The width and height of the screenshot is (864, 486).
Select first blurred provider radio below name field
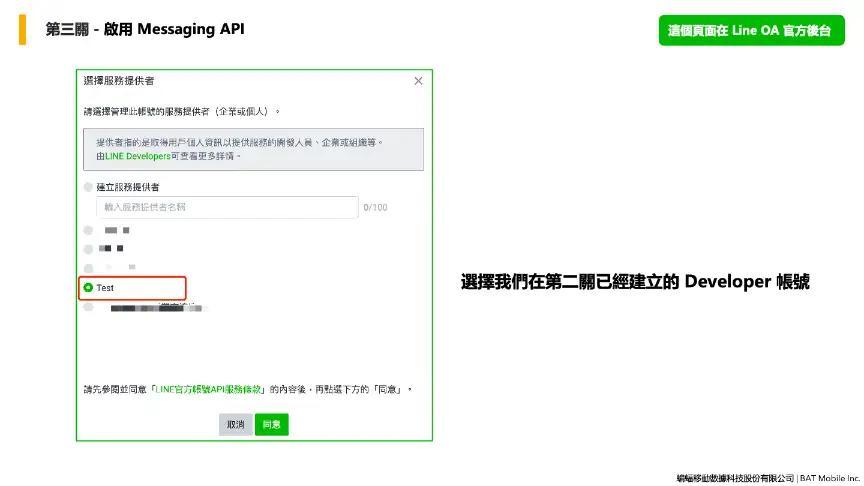click(x=89, y=230)
